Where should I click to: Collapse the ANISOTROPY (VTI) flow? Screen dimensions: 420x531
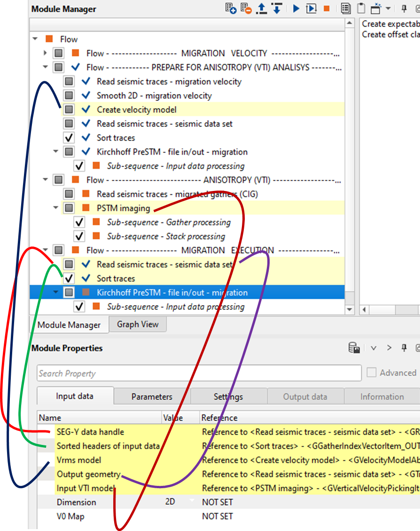tap(45, 180)
